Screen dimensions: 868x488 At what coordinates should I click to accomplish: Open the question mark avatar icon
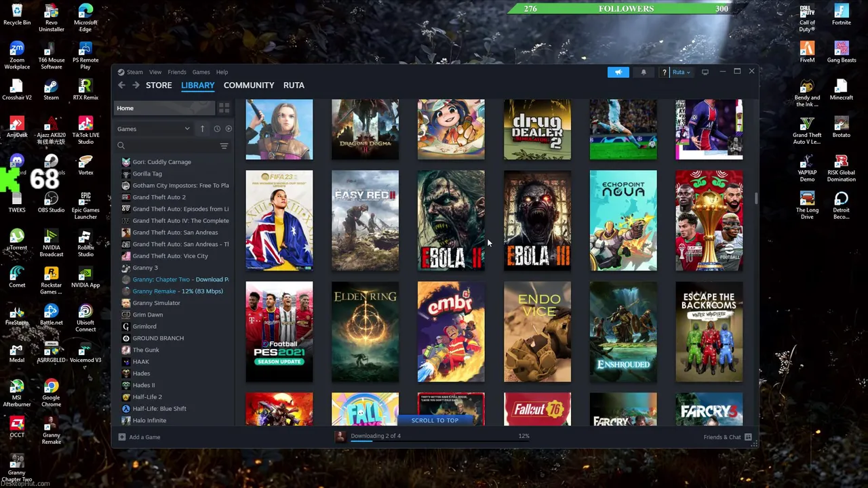(x=665, y=72)
